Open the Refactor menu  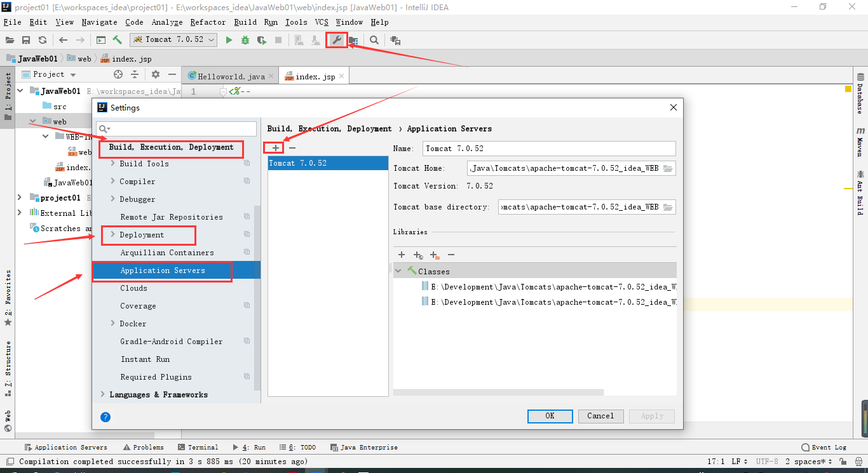pyautogui.click(x=208, y=22)
